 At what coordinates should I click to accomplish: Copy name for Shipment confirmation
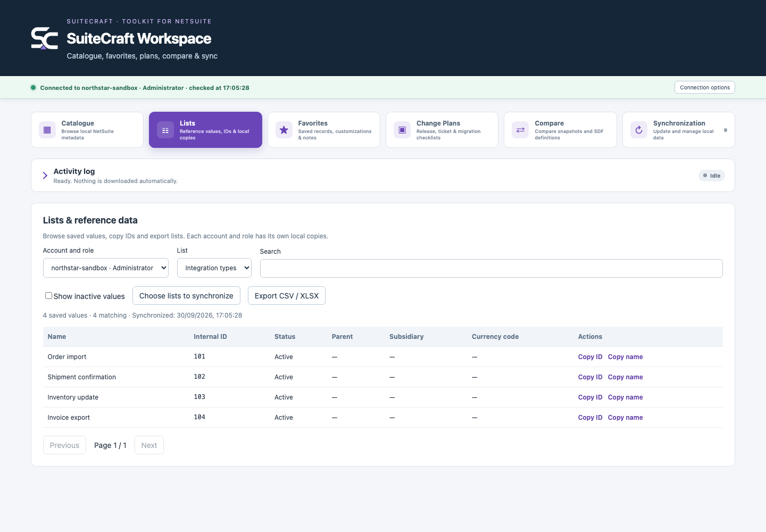[x=626, y=377]
